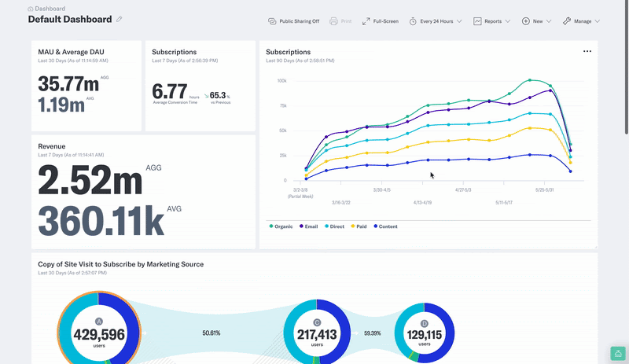The width and height of the screenshot is (629, 364).
Task: Click the page vertical scrollbar thumb
Action: pos(627,67)
